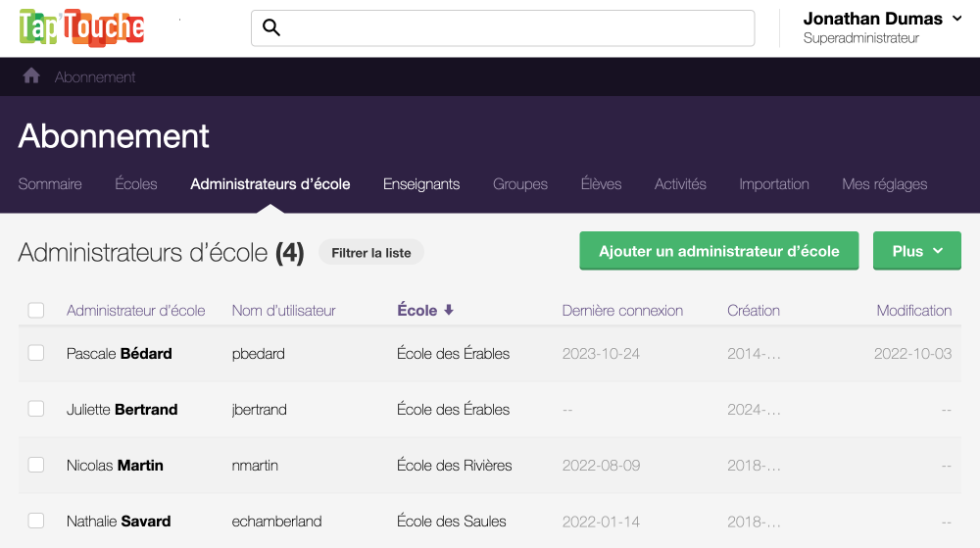Click the École sort arrow icon
Viewport: 980px width, 548px height.
click(449, 310)
